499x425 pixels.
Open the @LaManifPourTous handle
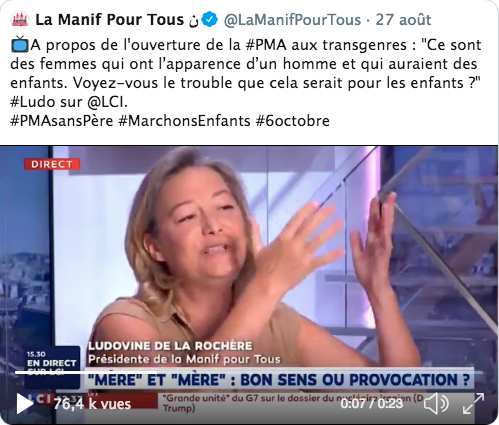coord(292,20)
